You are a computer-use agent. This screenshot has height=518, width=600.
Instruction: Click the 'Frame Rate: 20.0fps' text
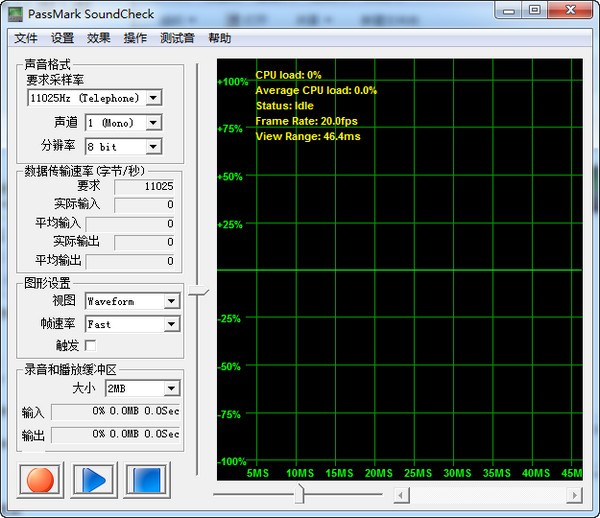pos(307,121)
